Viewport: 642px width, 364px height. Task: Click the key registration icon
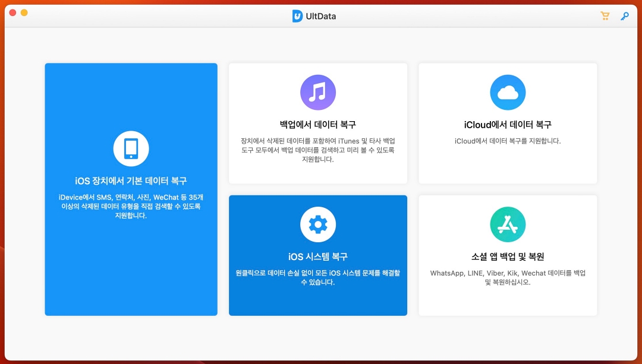pos(624,17)
